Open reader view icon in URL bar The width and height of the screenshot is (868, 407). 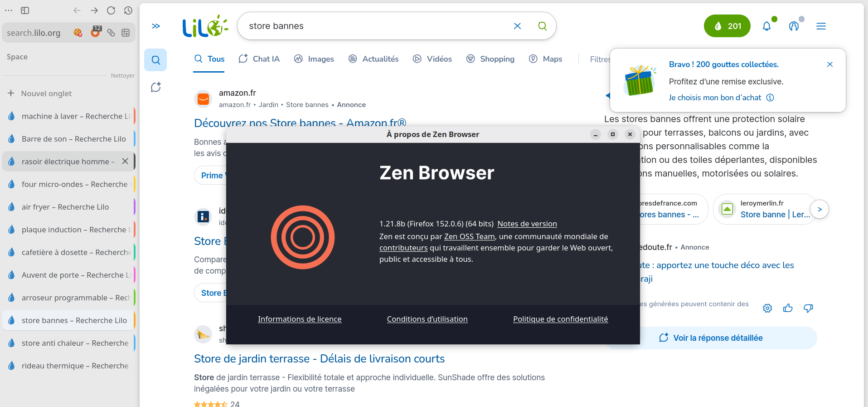(x=126, y=33)
